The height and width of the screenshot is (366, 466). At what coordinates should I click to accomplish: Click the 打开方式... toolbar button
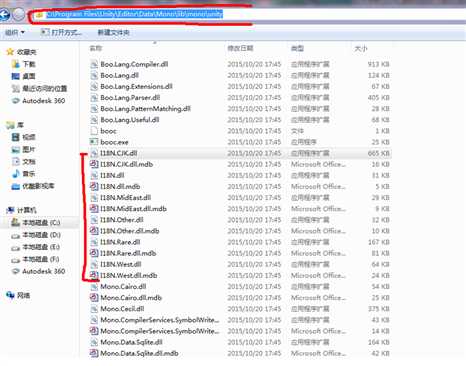click(x=61, y=32)
